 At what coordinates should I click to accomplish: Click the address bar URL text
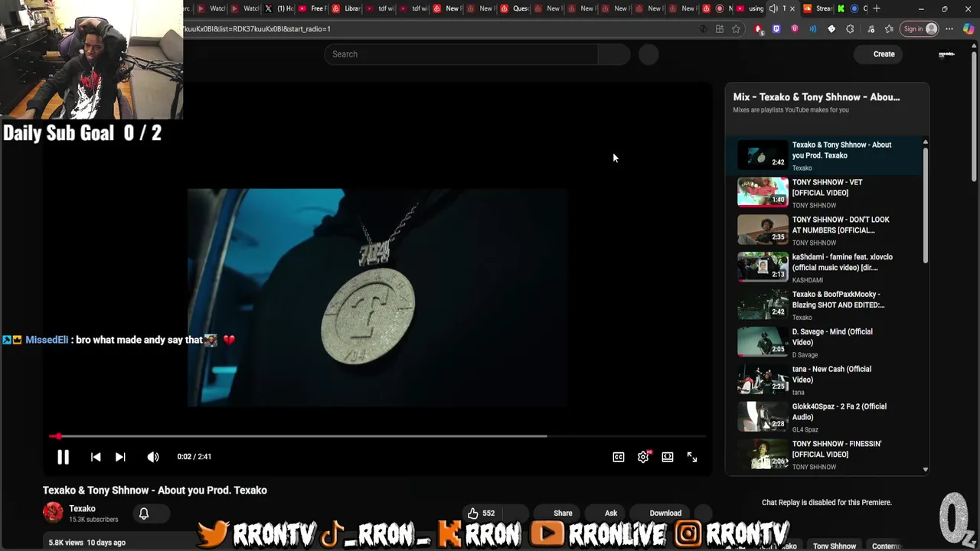(257, 29)
